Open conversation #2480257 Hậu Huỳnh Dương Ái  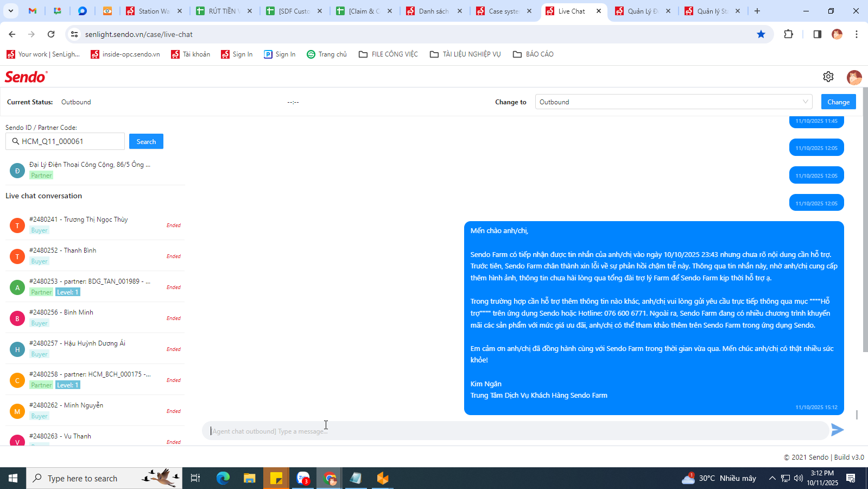click(95, 349)
